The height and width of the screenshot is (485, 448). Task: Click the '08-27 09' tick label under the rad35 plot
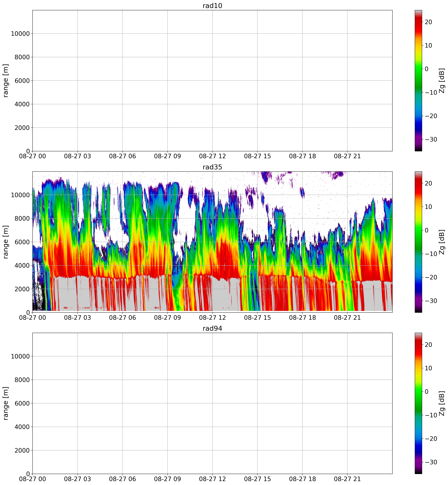(167, 318)
